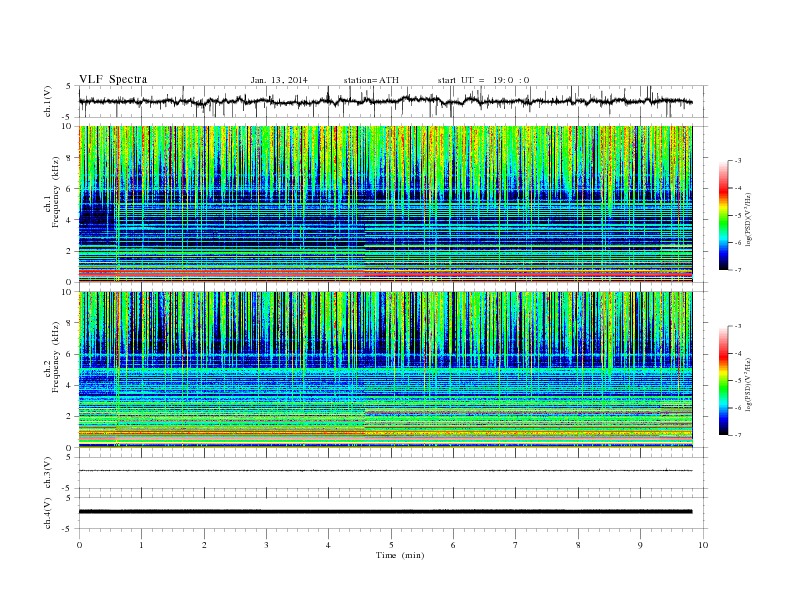The width and height of the screenshot is (792, 612).
Task: Click time axis tick label '9'
Action: coord(640,545)
